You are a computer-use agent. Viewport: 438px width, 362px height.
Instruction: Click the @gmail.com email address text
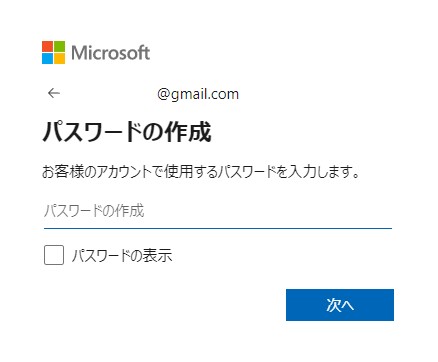pos(198,94)
